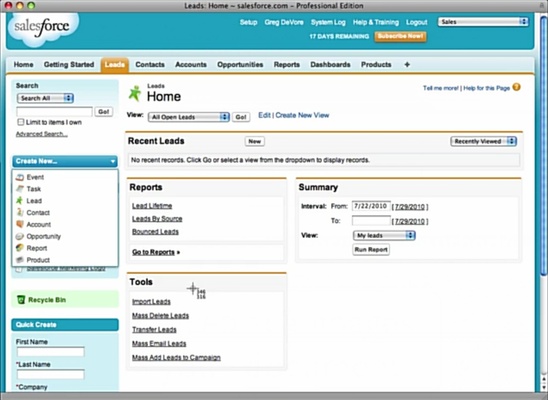Click the Create New View link
Image resolution: width=548 pixels, height=400 pixels.
[x=302, y=115]
